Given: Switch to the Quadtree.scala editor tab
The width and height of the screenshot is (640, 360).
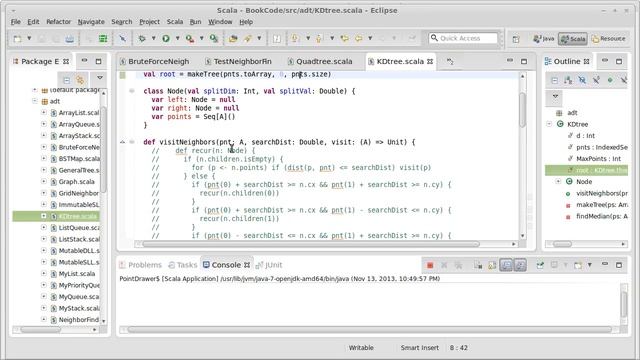Looking at the screenshot, I should 320,62.
